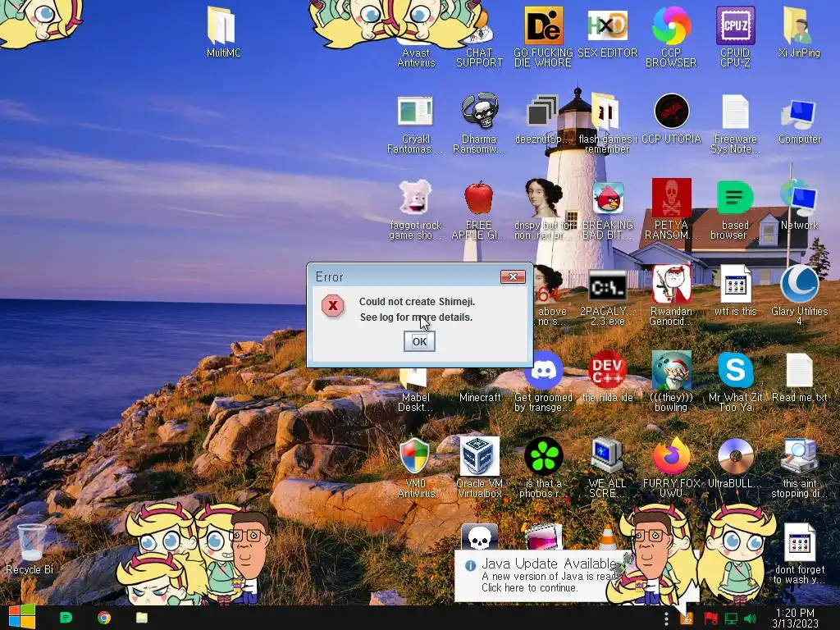Open the volume speaker tray icon
Image resolution: width=840 pixels, height=630 pixels.
[750, 619]
